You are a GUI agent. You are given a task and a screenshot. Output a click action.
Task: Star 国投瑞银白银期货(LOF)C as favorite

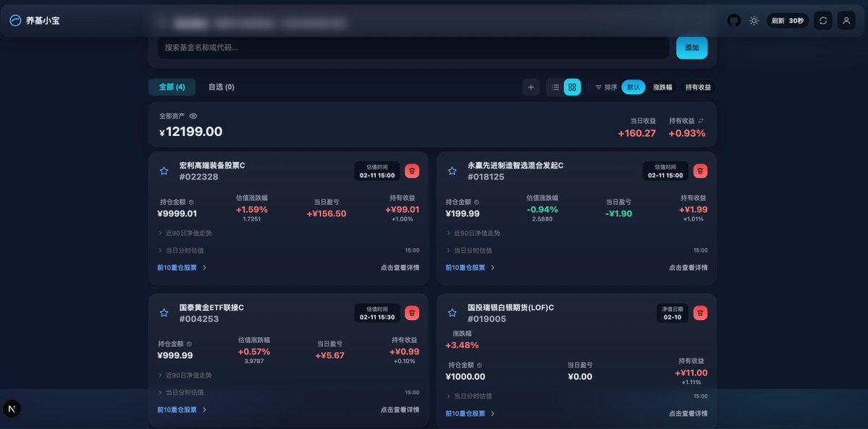click(452, 313)
